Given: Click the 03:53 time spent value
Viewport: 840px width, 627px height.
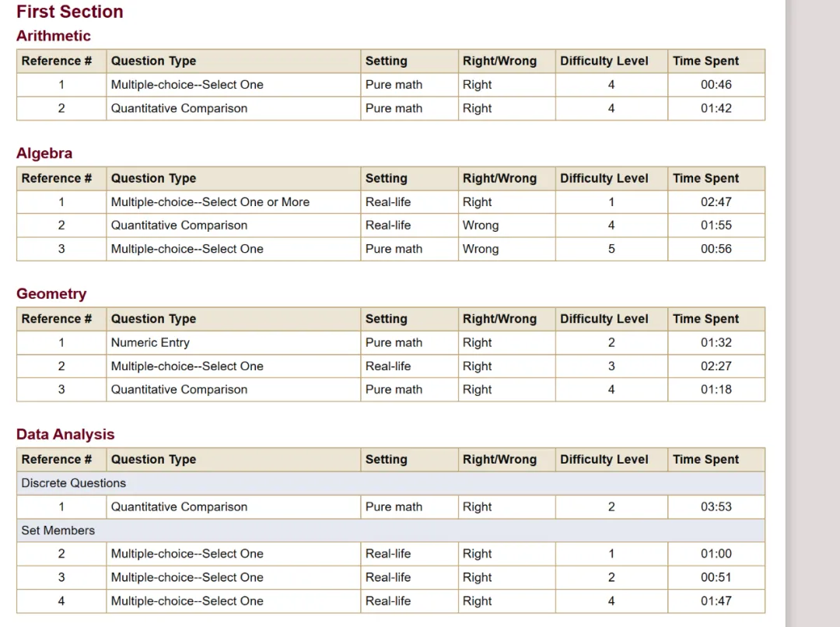Looking at the screenshot, I should point(716,507).
